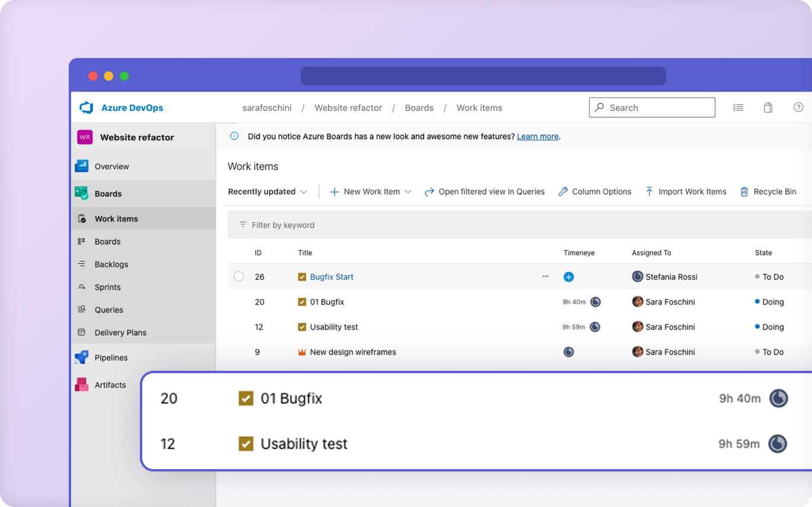The image size is (812, 507).
Task: Click the sarafoschini breadcrumb
Action: point(267,108)
